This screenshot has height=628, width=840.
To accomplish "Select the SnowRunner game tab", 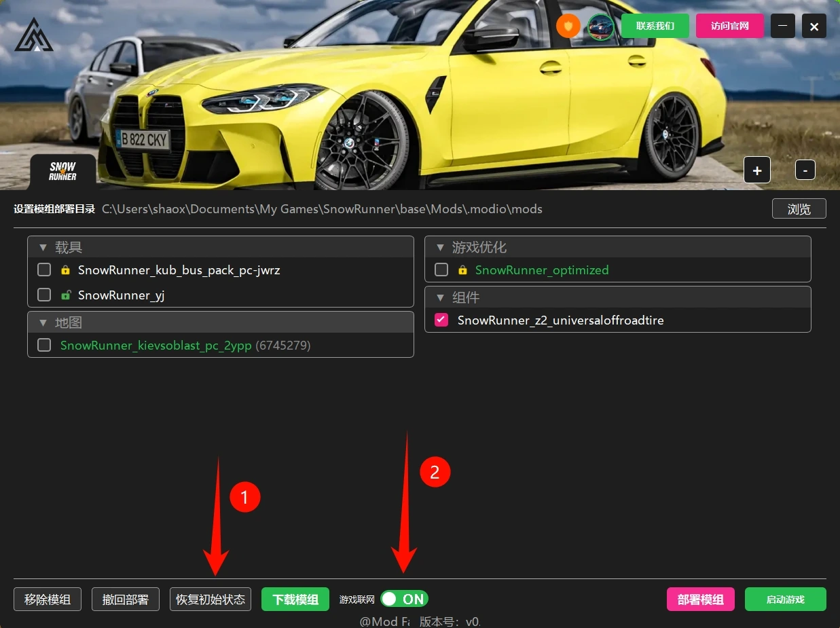I will (x=62, y=172).
